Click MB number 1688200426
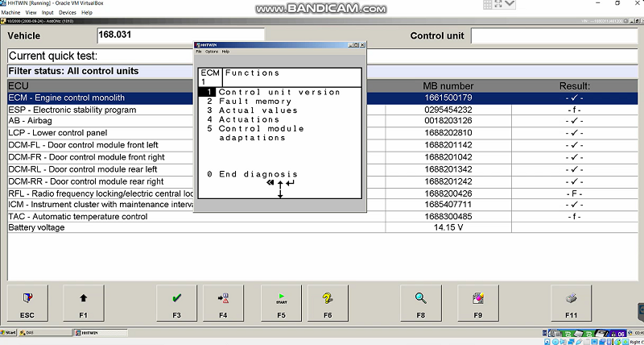644x345 pixels. tap(448, 193)
